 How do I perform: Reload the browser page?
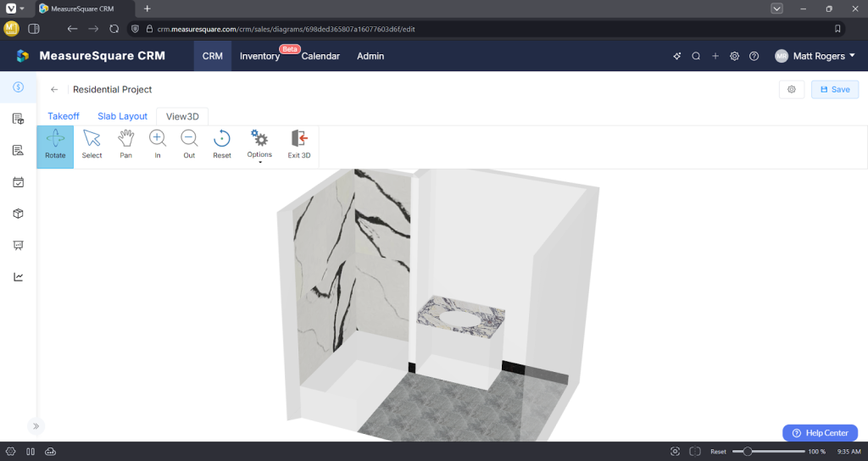[x=114, y=29]
